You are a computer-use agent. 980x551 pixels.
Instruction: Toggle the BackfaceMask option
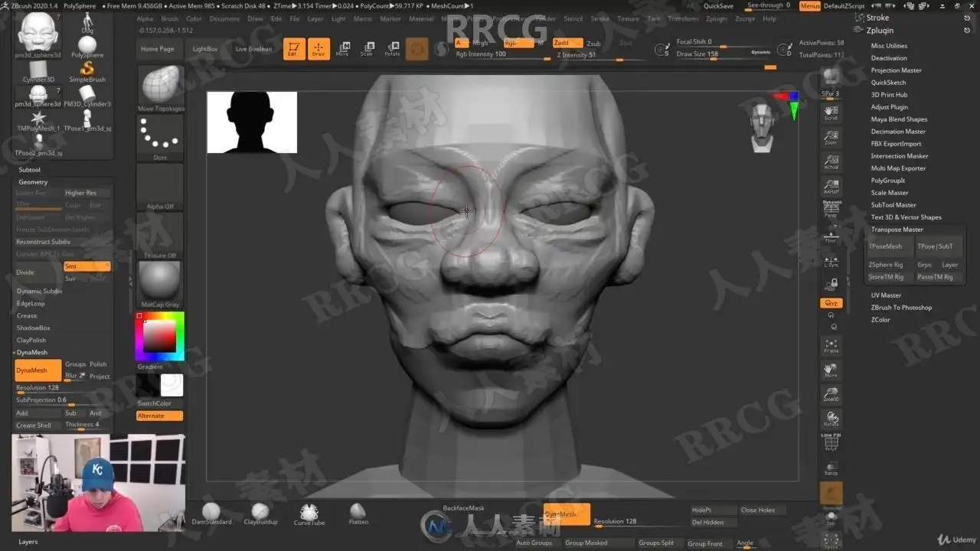click(x=463, y=508)
